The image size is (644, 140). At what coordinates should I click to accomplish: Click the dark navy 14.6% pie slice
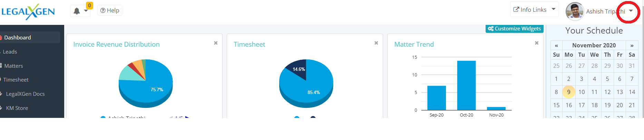[297, 68]
